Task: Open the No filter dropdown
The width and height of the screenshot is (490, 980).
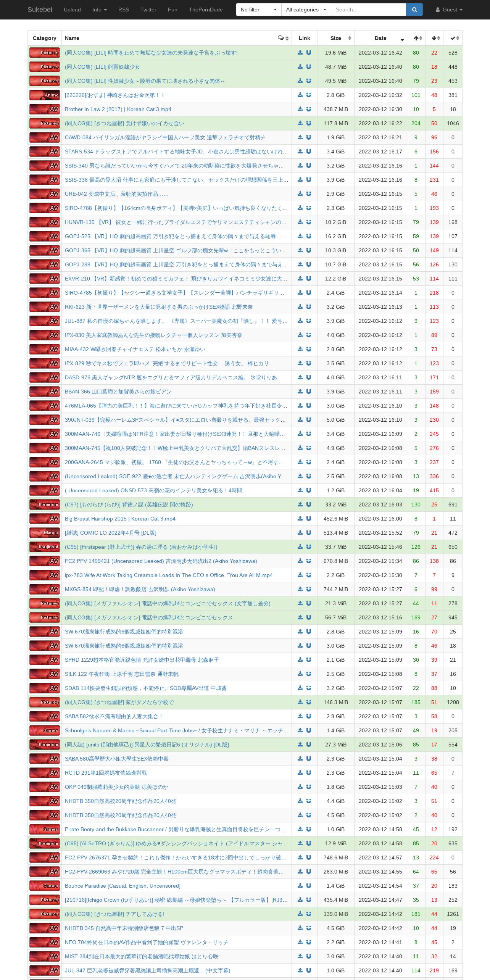Action: pos(259,10)
